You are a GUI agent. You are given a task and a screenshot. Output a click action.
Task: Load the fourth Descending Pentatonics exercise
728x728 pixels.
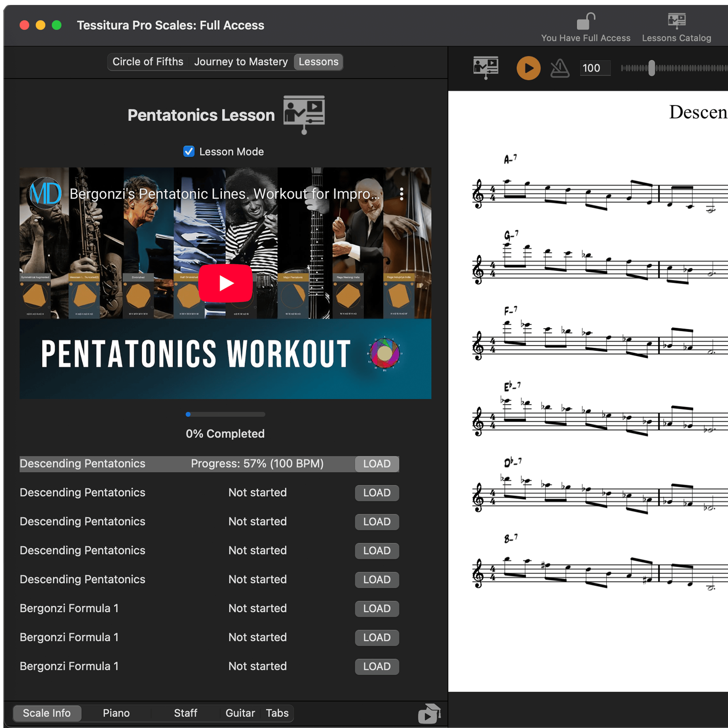377,551
